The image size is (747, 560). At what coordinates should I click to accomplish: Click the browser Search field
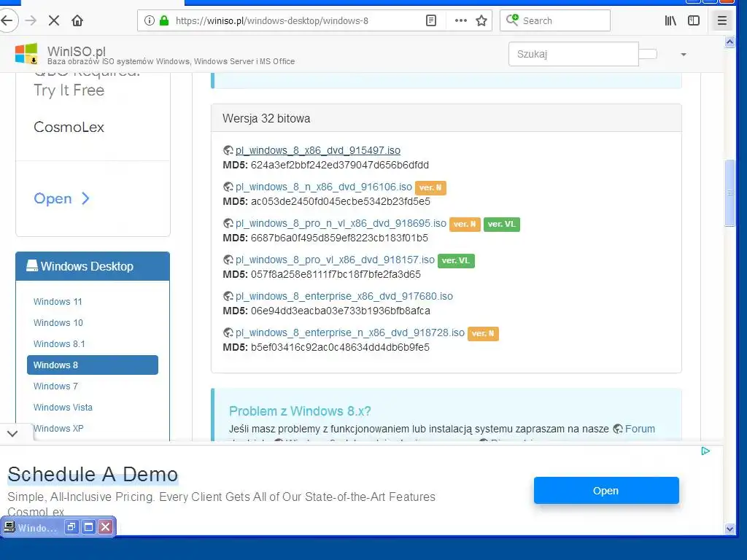coord(555,20)
